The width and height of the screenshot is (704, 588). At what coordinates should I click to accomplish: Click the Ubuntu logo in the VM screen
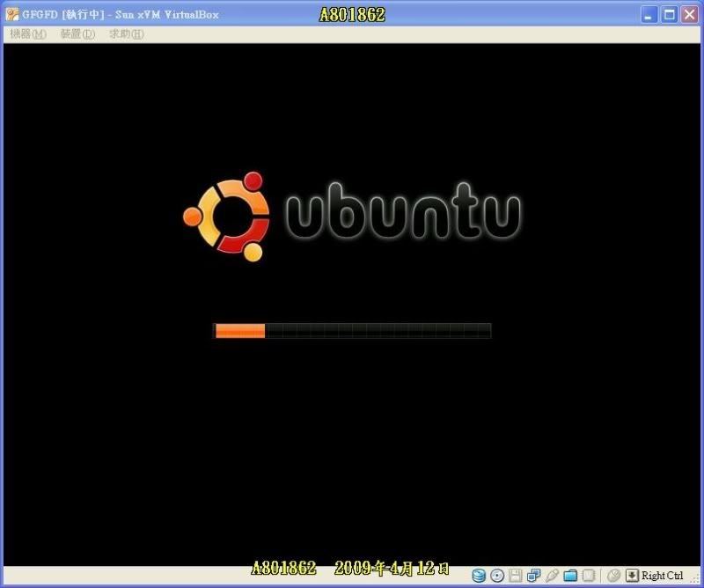point(352,216)
